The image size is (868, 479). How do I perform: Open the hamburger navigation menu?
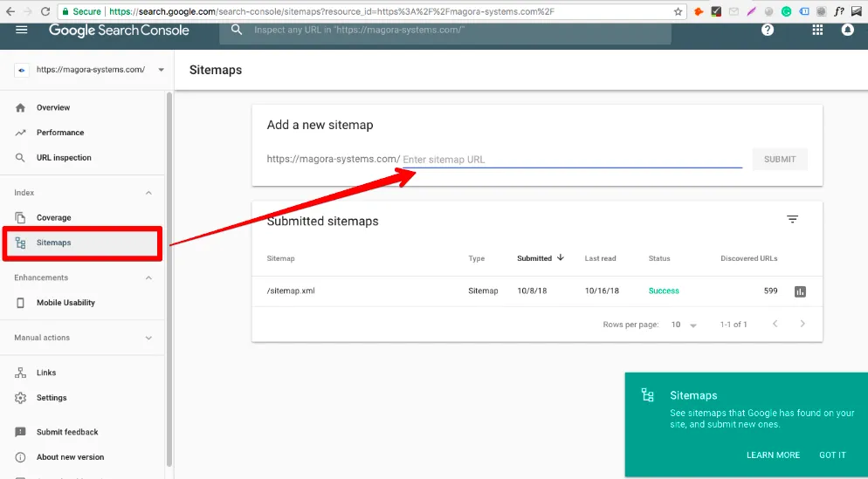22,30
